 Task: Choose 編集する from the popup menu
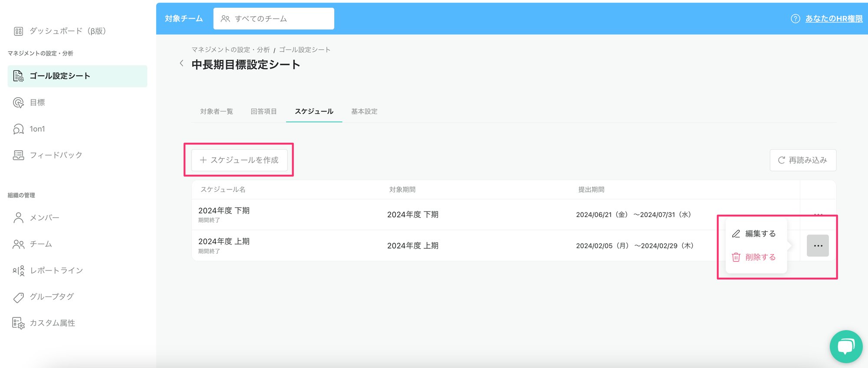click(759, 234)
